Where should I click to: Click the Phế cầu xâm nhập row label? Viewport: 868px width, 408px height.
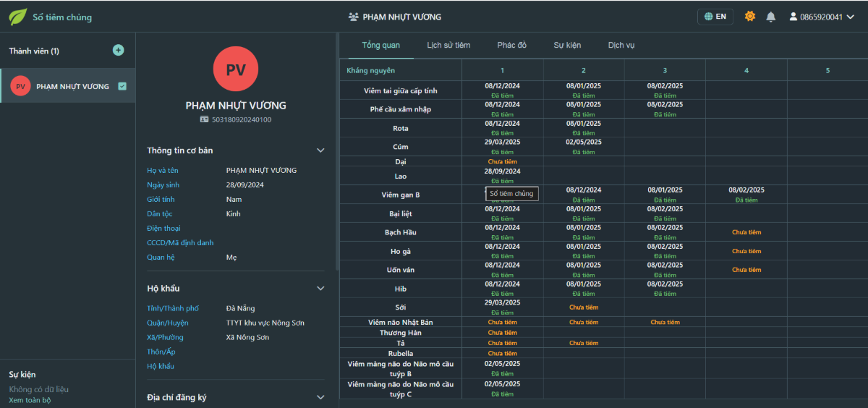401,109
